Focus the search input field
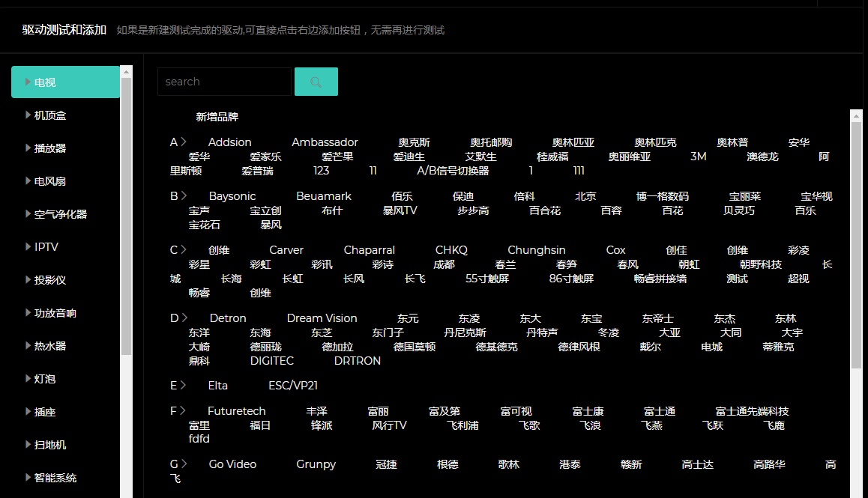This screenshot has width=868, height=498. pos(224,82)
